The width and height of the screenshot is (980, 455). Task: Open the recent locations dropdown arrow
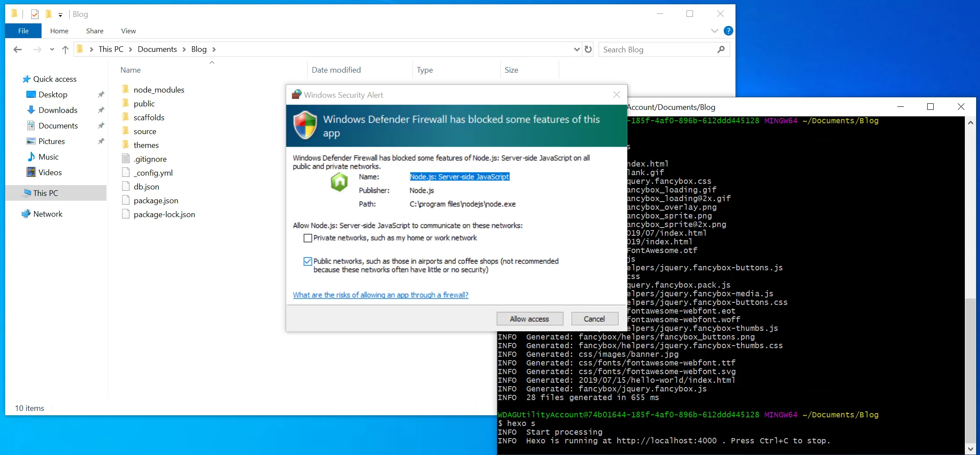pyautogui.click(x=52, y=49)
